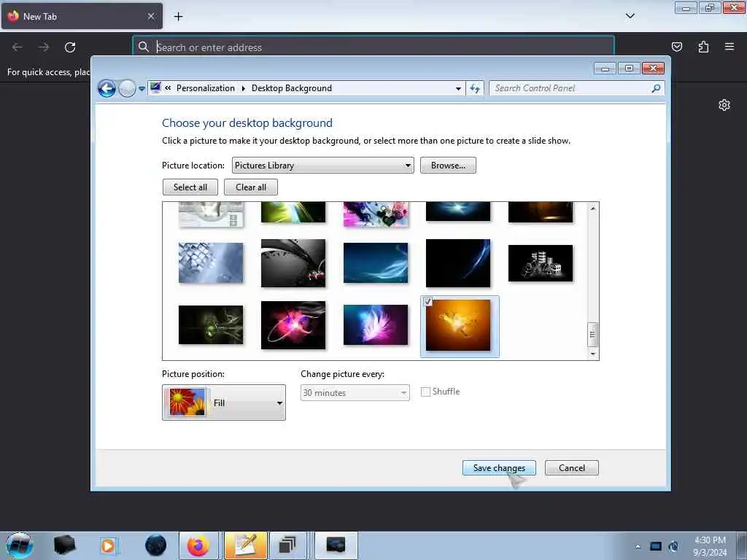
Task: Click the Clear all button
Action: coord(251,187)
